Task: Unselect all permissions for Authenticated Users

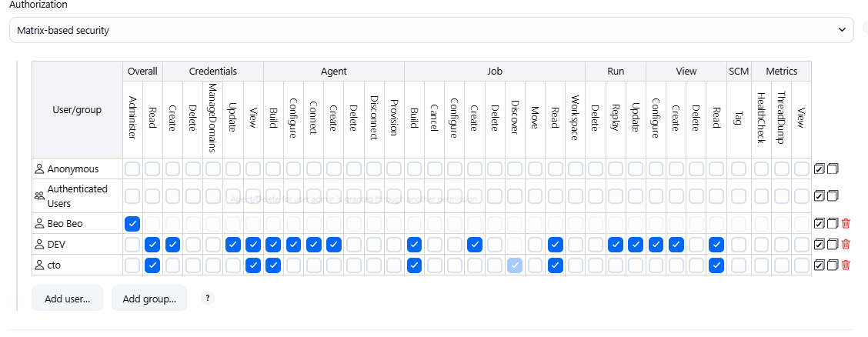Action: click(833, 196)
